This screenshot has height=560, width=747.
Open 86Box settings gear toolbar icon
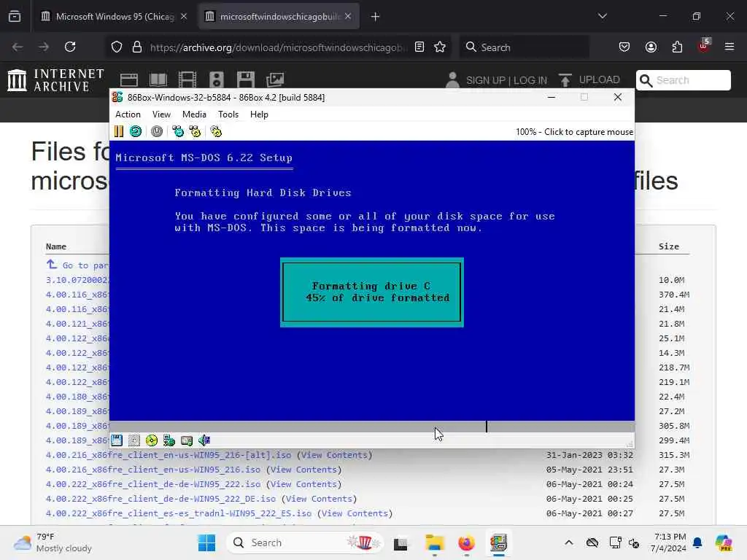point(216,131)
